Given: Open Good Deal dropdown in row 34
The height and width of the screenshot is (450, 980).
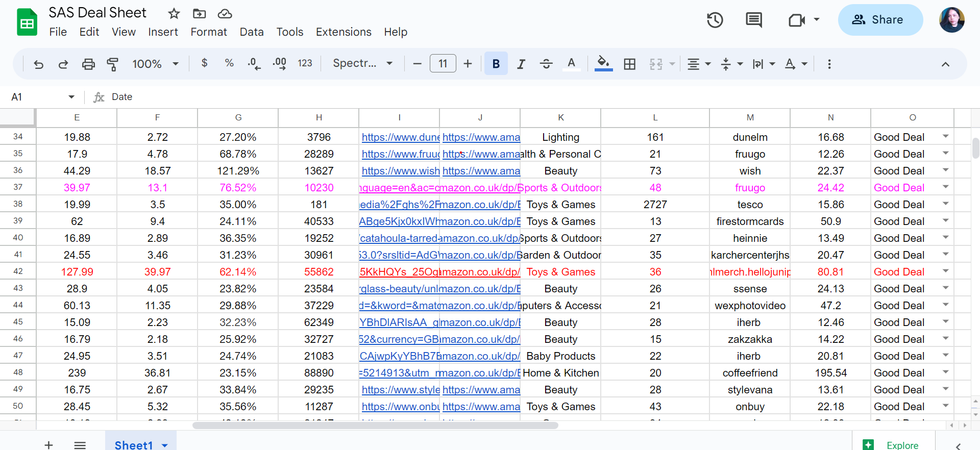Looking at the screenshot, I should click(x=945, y=136).
